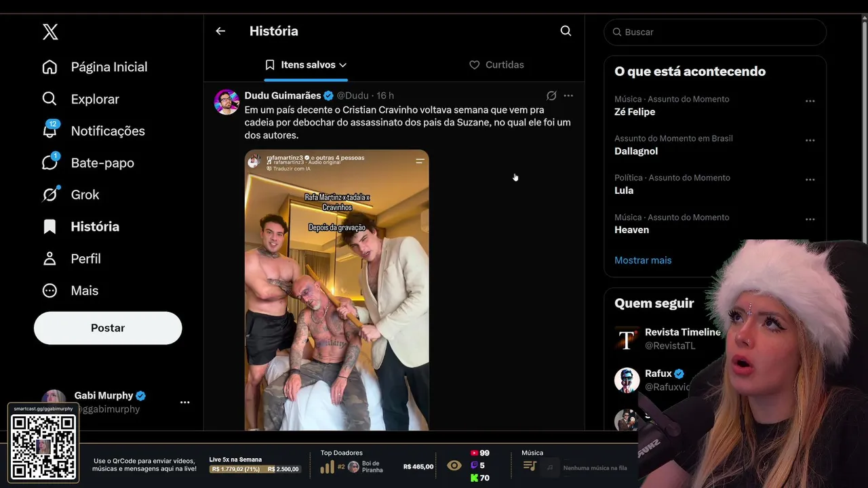The image size is (868, 488).
Task: Click the donation goal progress bar
Action: 255,469
